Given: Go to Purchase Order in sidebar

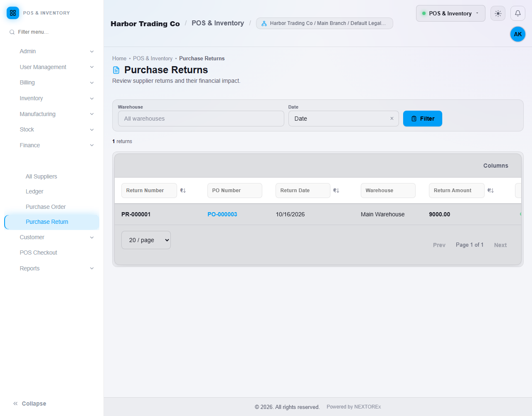Looking at the screenshot, I should point(46,207).
